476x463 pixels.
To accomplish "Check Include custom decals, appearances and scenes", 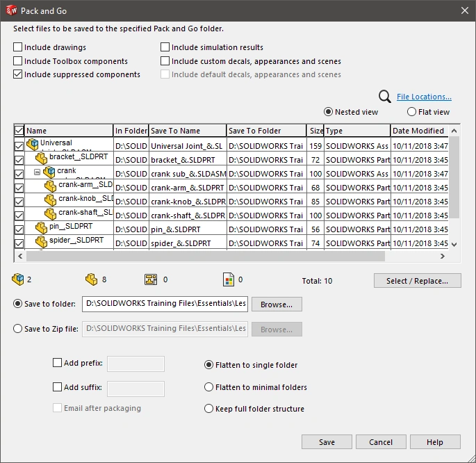I will (x=165, y=61).
